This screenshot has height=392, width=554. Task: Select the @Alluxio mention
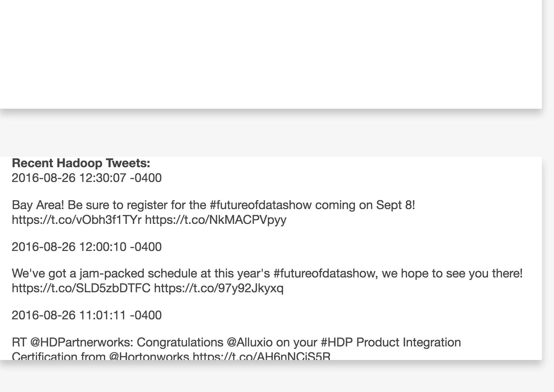point(250,342)
